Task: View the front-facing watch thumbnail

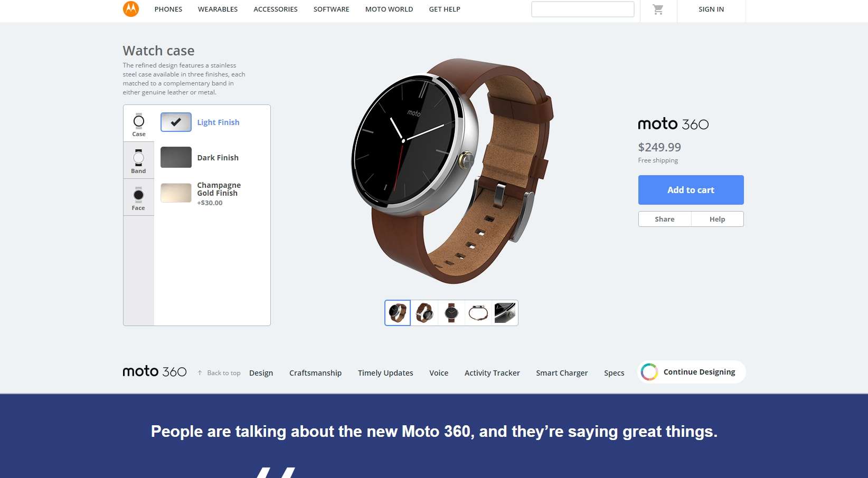Action: 451,313
